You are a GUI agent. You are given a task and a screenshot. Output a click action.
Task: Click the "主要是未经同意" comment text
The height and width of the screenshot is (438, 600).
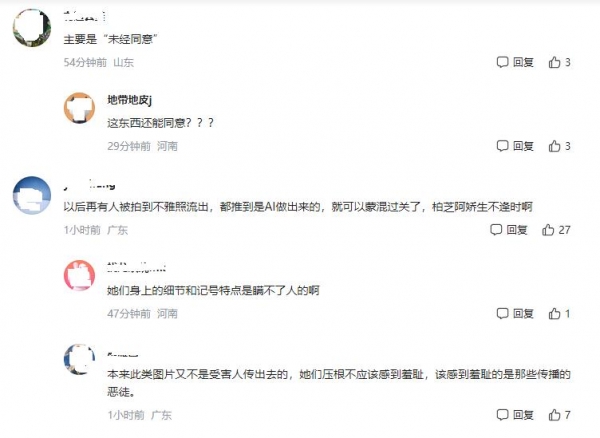[x=112, y=38]
